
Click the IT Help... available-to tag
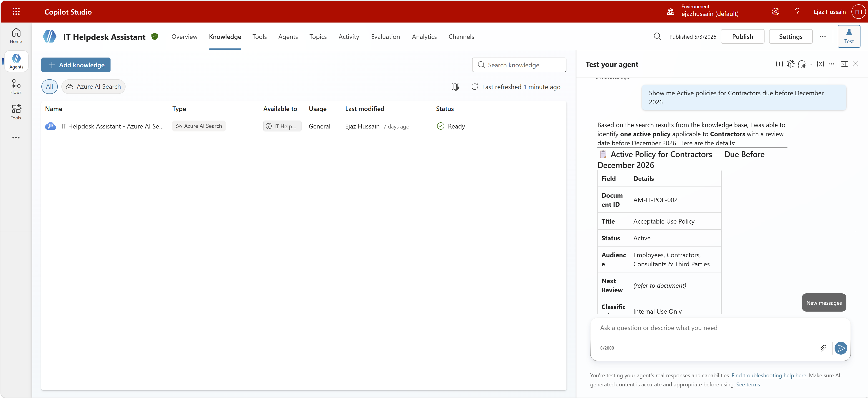point(282,126)
